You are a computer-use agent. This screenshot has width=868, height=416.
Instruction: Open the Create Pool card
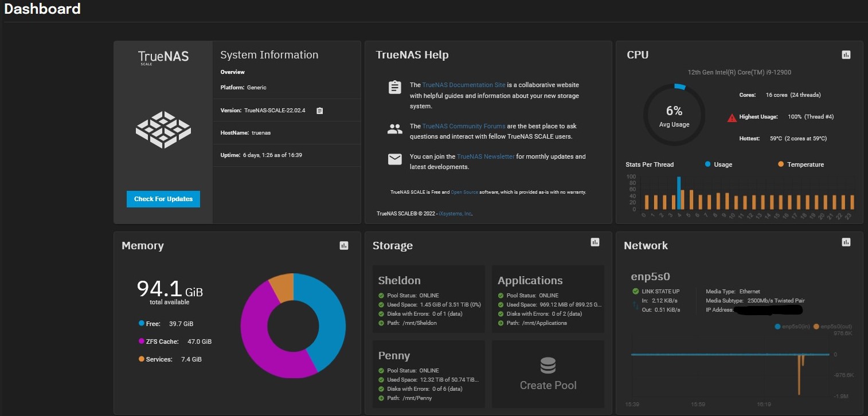tap(548, 374)
